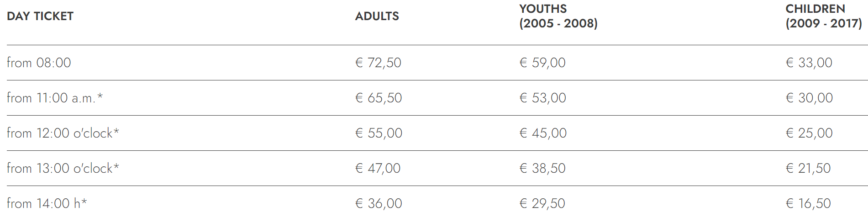Click the youth price € 59,00
868x218 pixels.
542,63
